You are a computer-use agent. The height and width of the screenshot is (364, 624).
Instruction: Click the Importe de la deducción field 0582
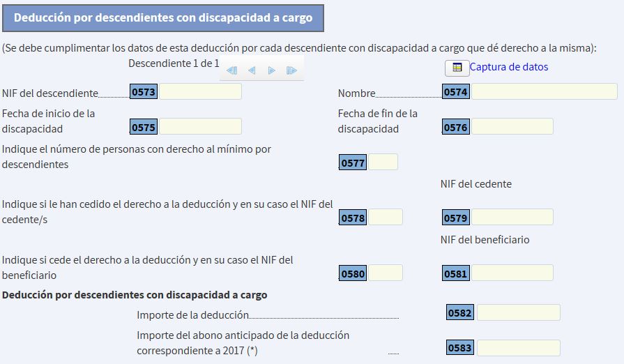(x=518, y=312)
